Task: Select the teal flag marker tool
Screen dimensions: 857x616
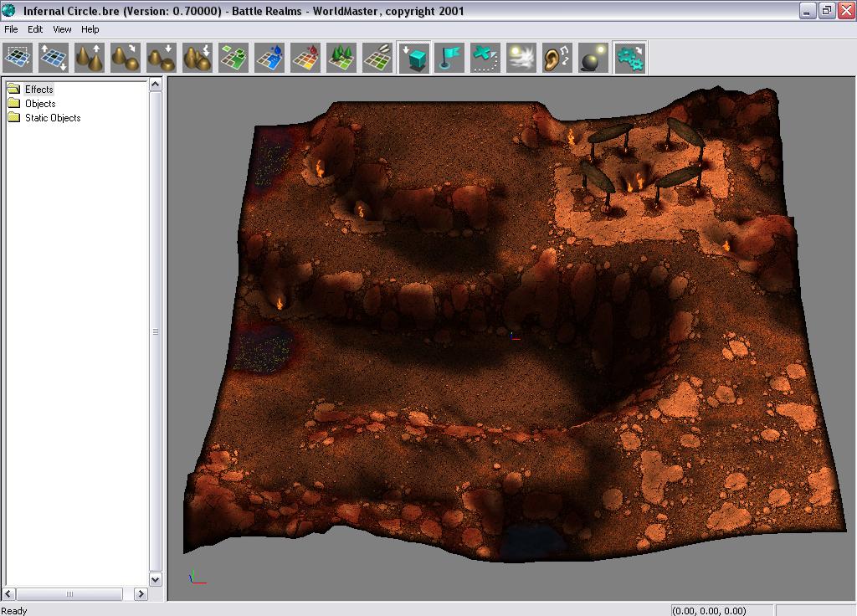Action: coord(449,58)
